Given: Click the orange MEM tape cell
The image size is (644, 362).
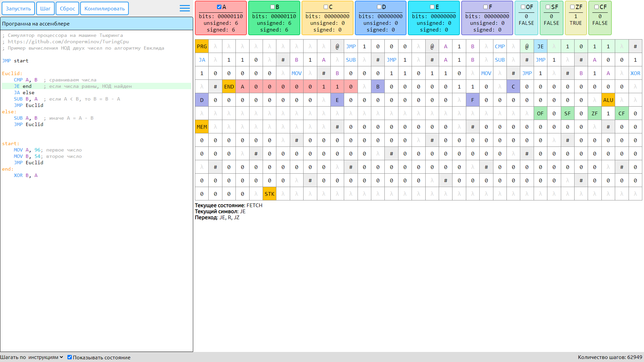Looking at the screenshot, I should pyautogui.click(x=202, y=127).
